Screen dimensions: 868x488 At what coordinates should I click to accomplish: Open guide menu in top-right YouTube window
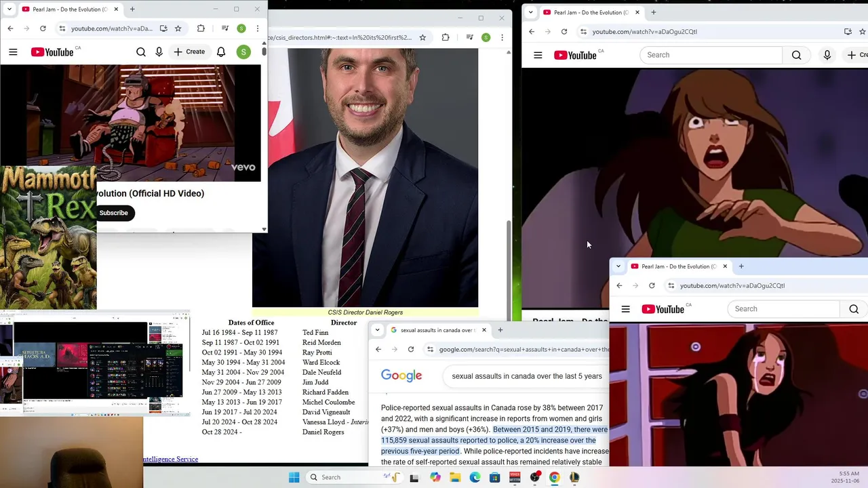pyautogui.click(x=538, y=55)
